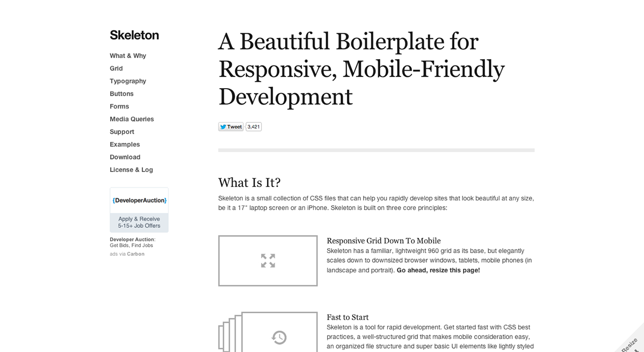Image resolution: width=644 pixels, height=352 pixels.
Task: Click the Fast to Start clock icon
Action: tap(279, 337)
